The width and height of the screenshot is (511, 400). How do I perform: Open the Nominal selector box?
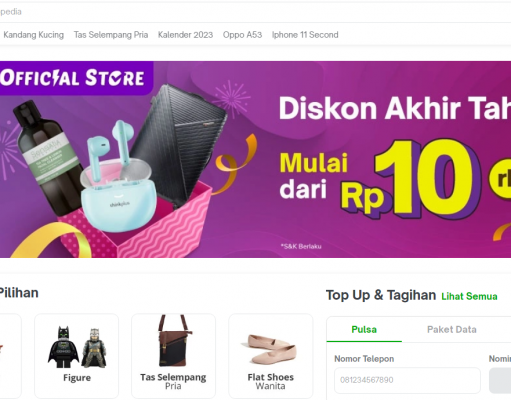500,380
